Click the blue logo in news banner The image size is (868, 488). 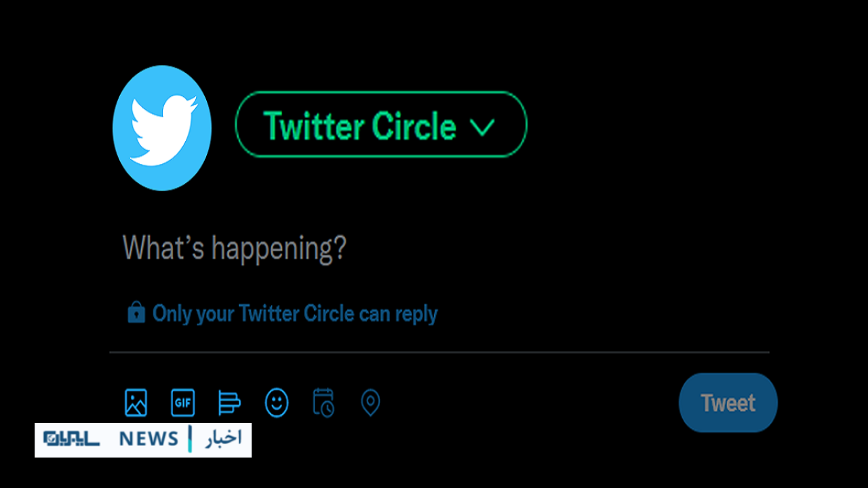click(72, 439)
